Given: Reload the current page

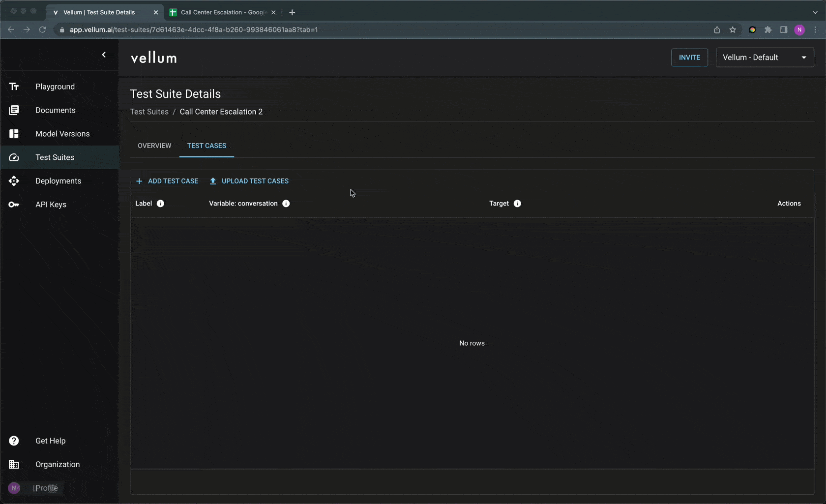Looking at the screenshot, I should click(43, 30).
